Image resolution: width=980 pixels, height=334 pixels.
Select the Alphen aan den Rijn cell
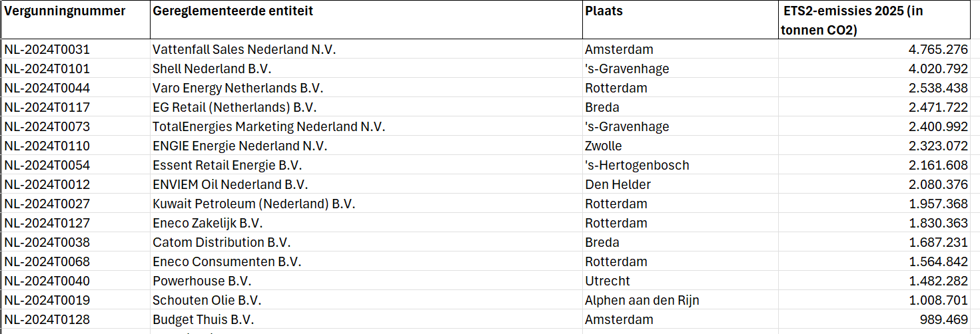click(680, 300)
